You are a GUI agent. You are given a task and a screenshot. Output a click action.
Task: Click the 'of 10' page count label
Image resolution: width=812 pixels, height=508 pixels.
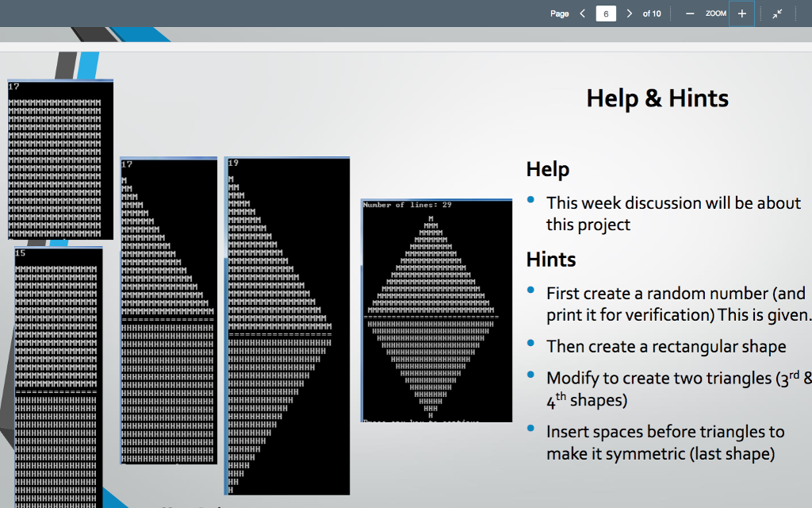651,13
